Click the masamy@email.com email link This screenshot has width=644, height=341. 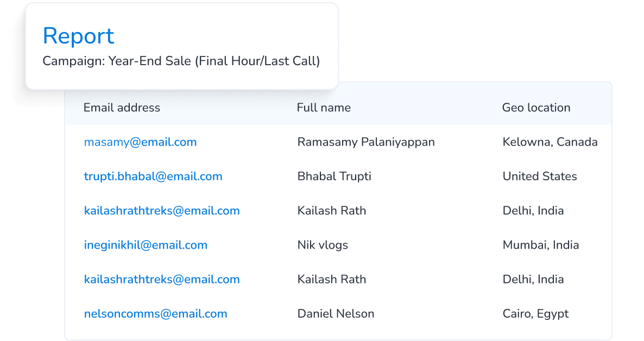[140, 142]
